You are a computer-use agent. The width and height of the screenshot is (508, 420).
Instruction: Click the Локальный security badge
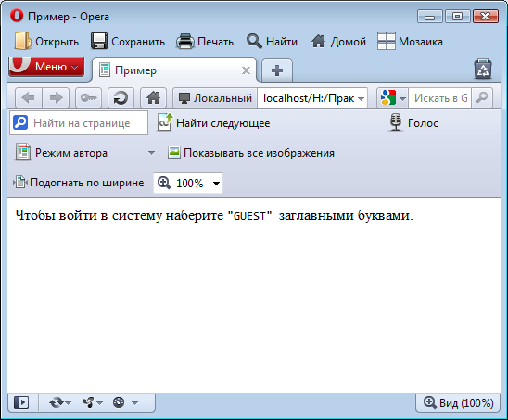[215, 98]
